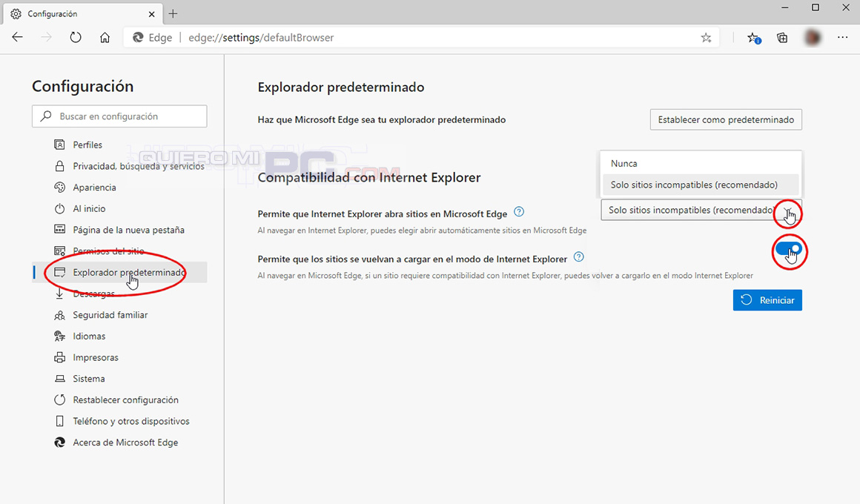Open the Favorites list icon

click(x=753, y=37)
